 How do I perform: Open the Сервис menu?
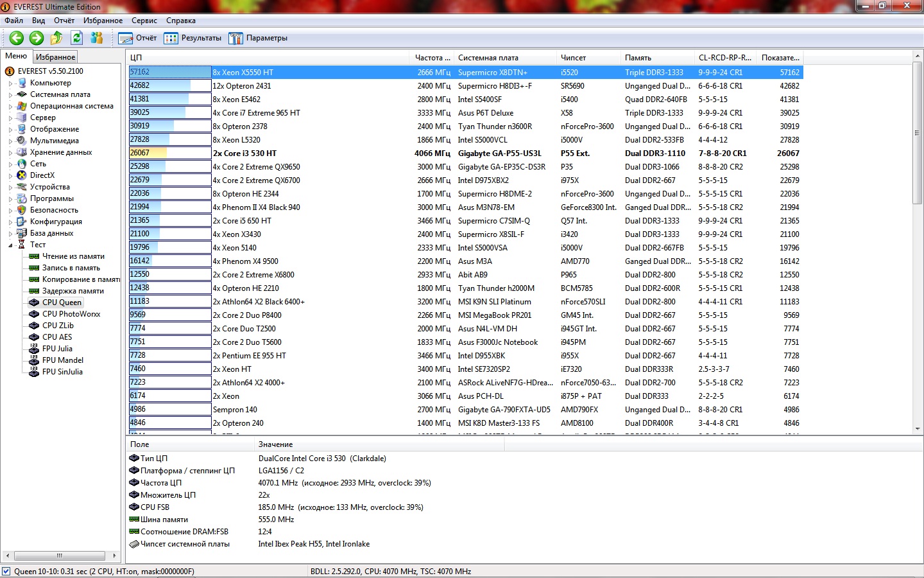[144, 21]
